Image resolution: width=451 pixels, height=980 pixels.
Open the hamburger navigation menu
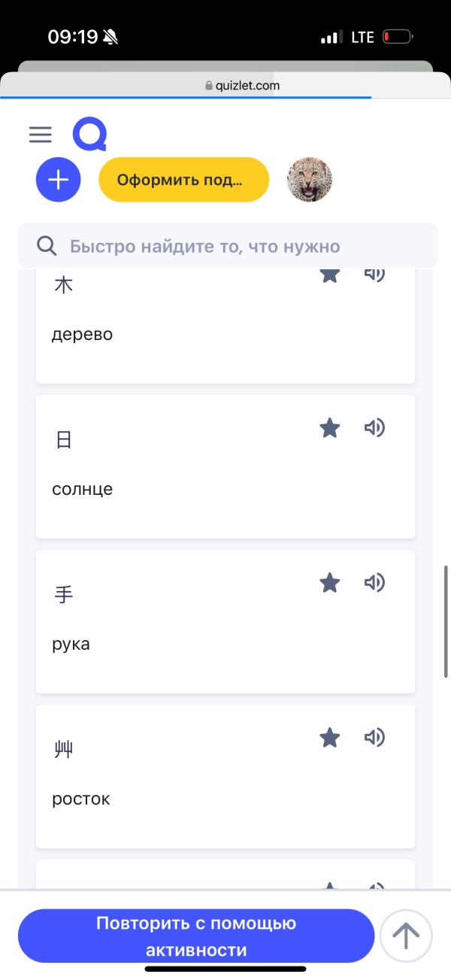(x=40, y=135)
